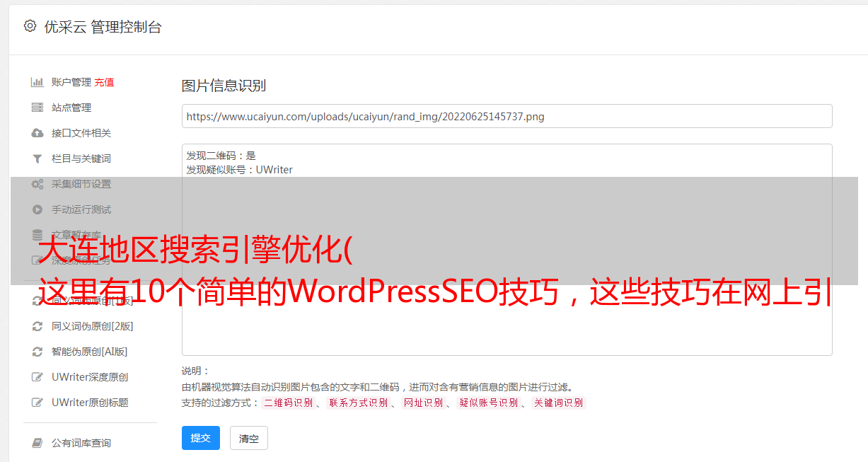Image resolution: width=868 pixels, height=462 pixels.
Task: Click the edit icon for UWriter原创标题
Action: point(37,403)
